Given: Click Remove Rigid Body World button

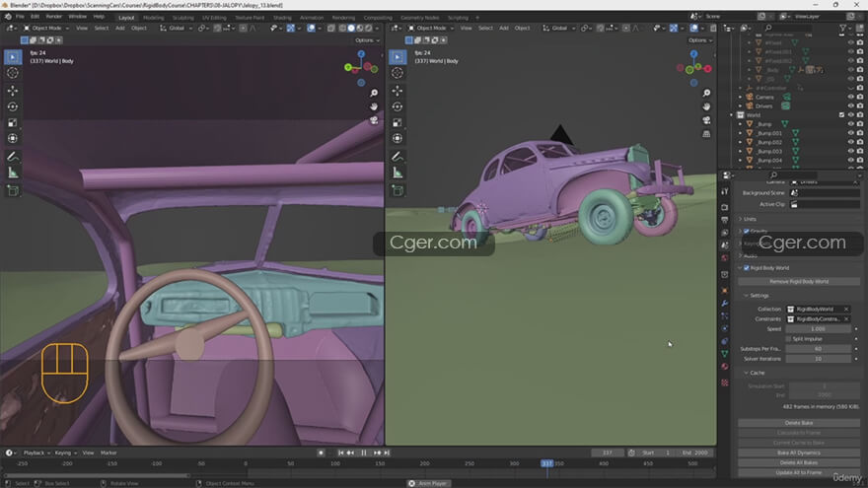Looking at the screenshot, I should [799, 282].
